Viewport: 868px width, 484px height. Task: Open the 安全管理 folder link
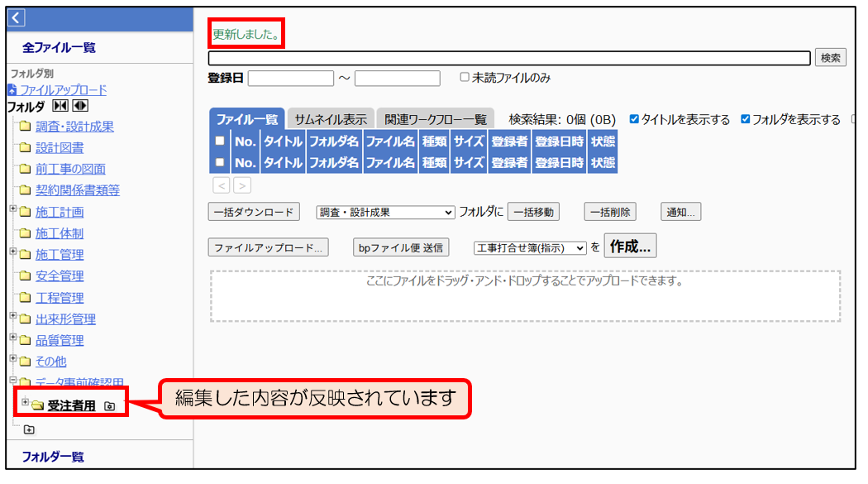[x=60, y=276]
